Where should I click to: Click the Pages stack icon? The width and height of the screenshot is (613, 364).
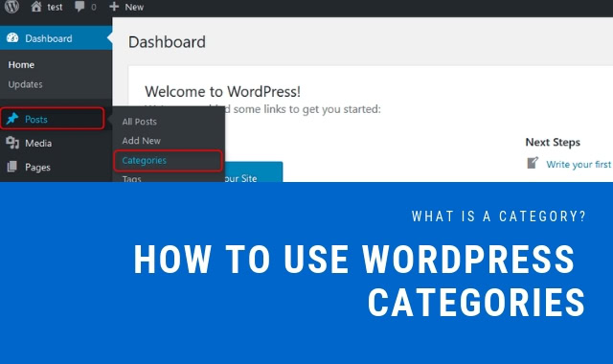click(x=12, y=167)
